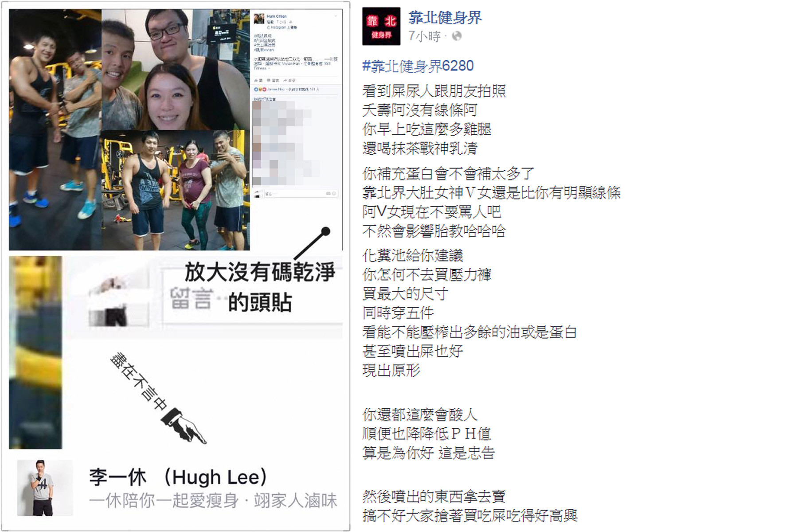The height and width of the screenshot is (532, 798).
Task: Click the Instagram upload source link
Action: [282, 27]
